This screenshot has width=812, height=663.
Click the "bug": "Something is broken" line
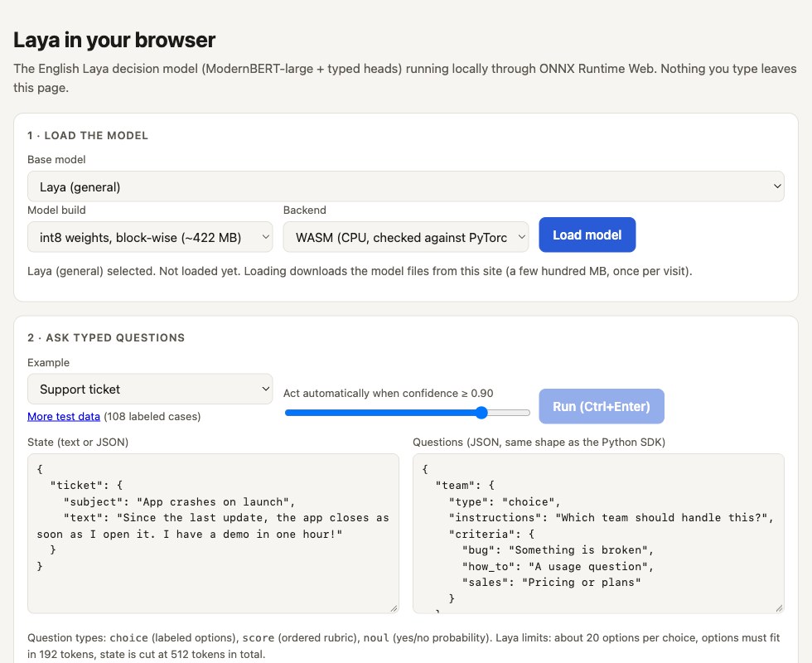(558, 550)
